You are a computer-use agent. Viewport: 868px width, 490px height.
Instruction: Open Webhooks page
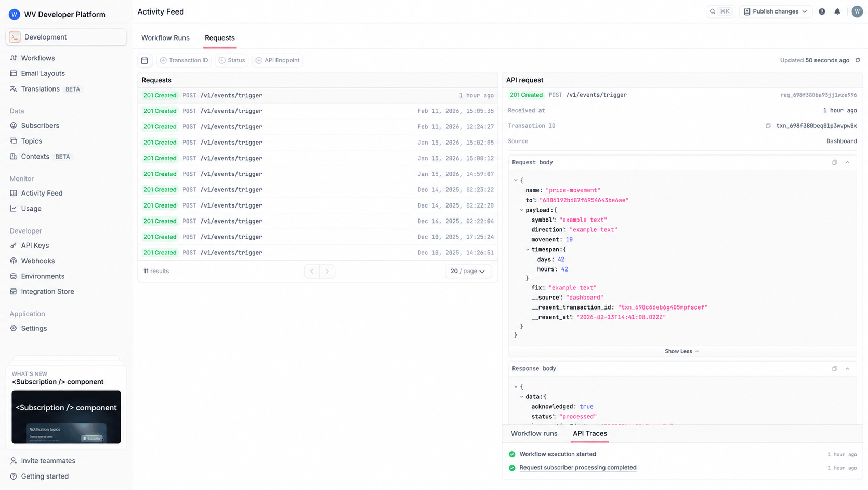click(37, 261)
